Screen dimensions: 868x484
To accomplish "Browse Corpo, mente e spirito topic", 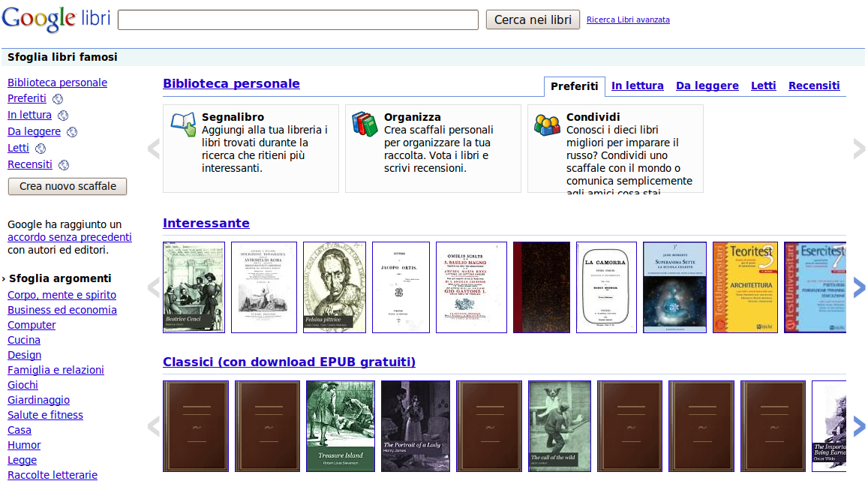I will point(62,295).
